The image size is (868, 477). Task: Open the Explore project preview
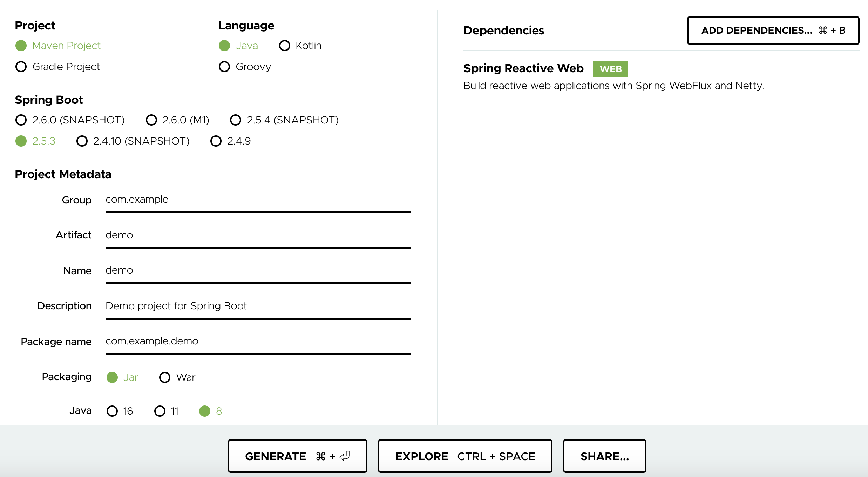pyautogui.click(x=465, y=456)
